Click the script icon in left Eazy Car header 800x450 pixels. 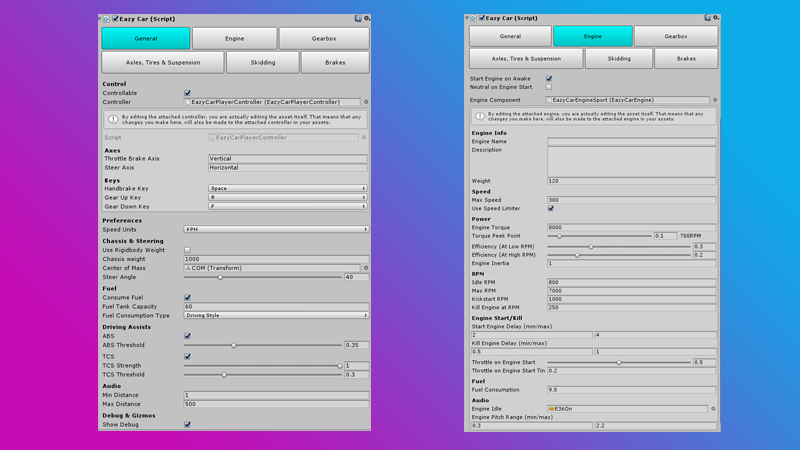107,19
